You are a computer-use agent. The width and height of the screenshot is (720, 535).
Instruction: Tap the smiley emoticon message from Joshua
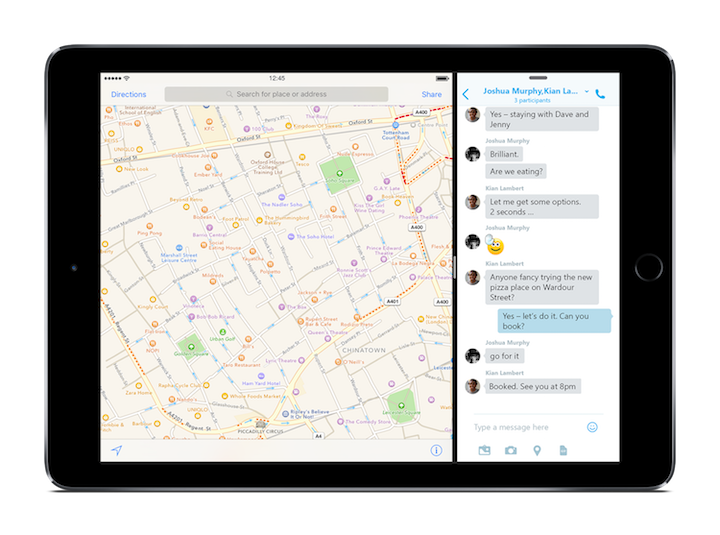click(x=495, y=244)
